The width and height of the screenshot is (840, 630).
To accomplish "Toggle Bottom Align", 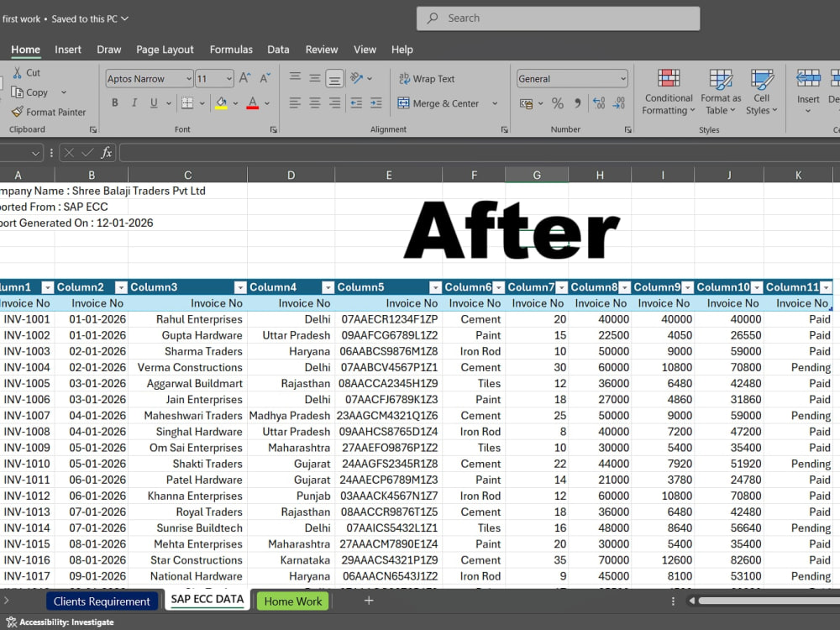I will pyautogui.click(x=334, y=79).
